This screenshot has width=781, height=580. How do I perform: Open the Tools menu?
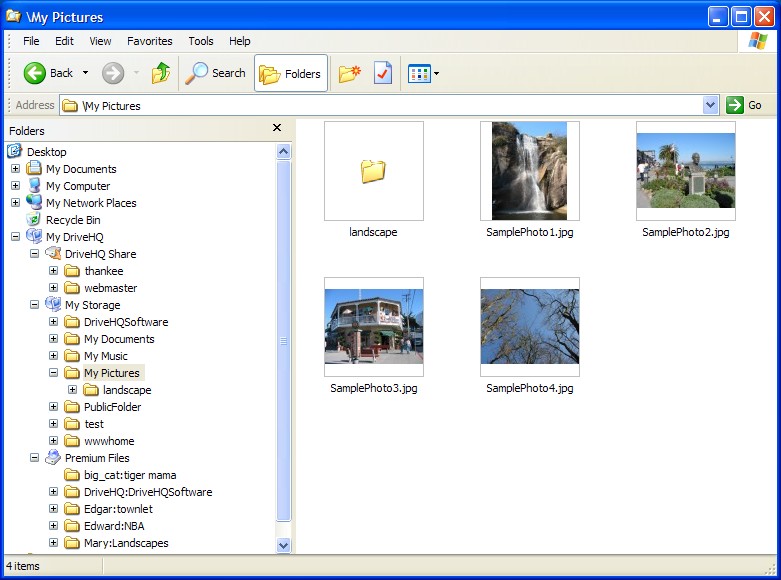point(201,41)
